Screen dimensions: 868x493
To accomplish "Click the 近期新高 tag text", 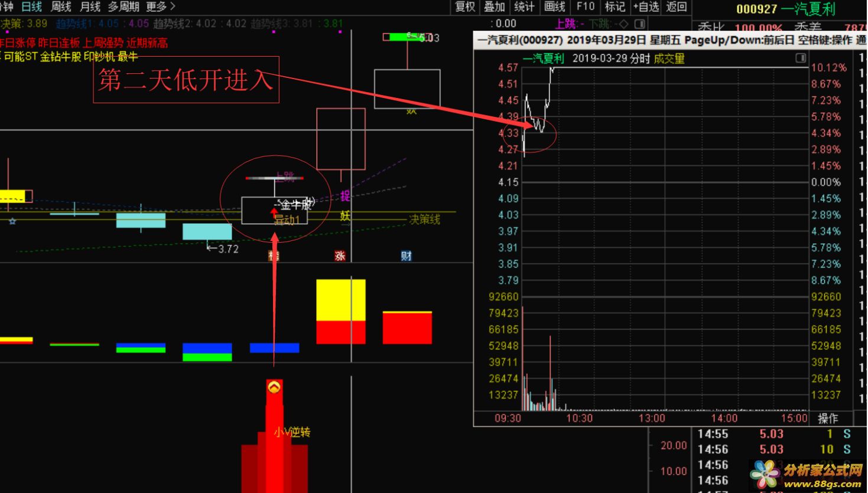I will 147,43.
